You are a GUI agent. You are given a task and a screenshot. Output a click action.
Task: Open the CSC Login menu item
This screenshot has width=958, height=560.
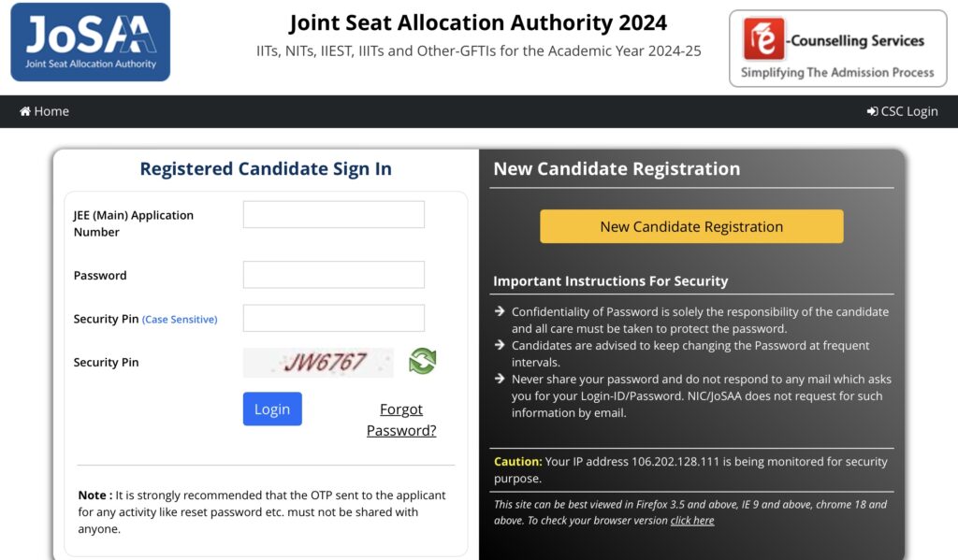point(903,111)
